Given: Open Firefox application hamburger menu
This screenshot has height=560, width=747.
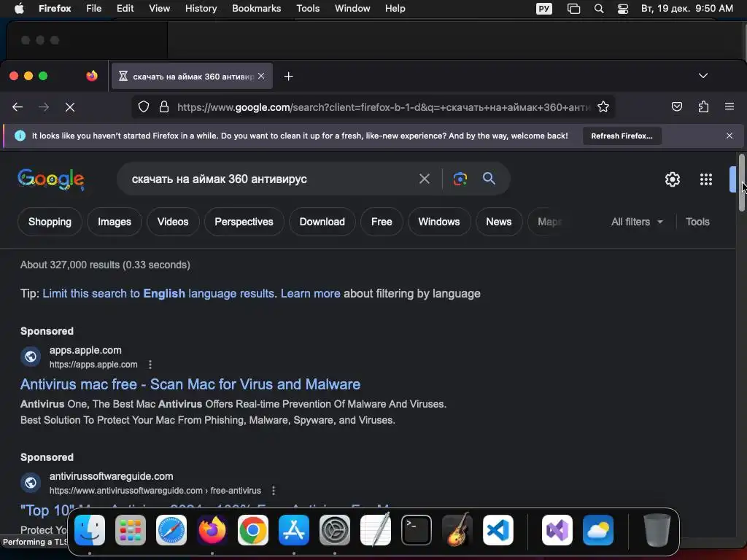Looking at the screenshot, I should click(729, 106).
